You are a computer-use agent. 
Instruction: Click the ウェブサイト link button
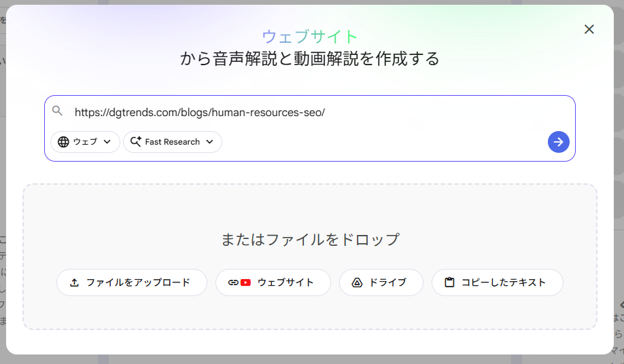(273, 283)
